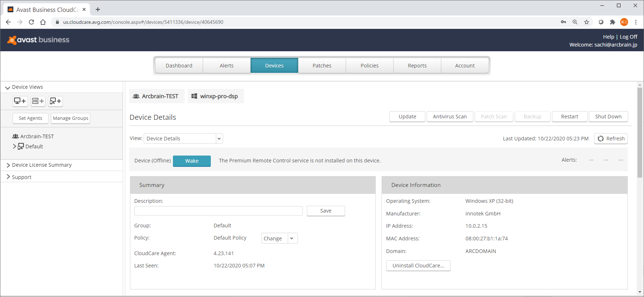Click the Backup button
The width and height of the screenshot is (644, 297).
(532, 117)
